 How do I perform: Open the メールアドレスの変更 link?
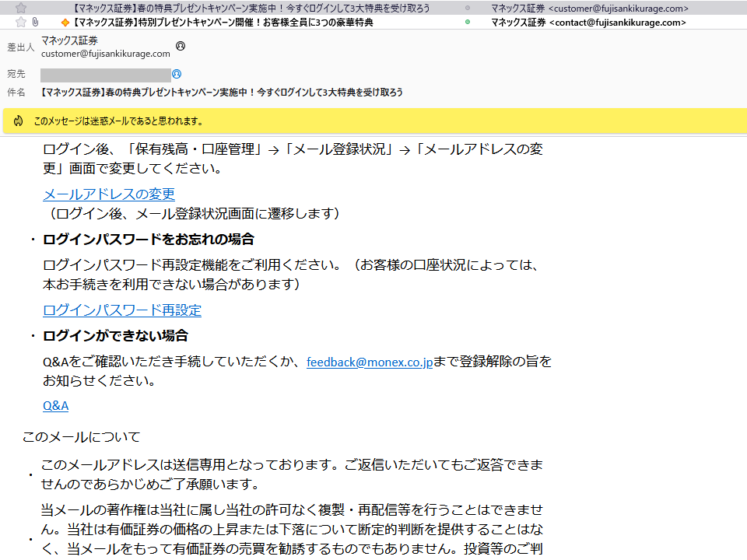point(108,194)
